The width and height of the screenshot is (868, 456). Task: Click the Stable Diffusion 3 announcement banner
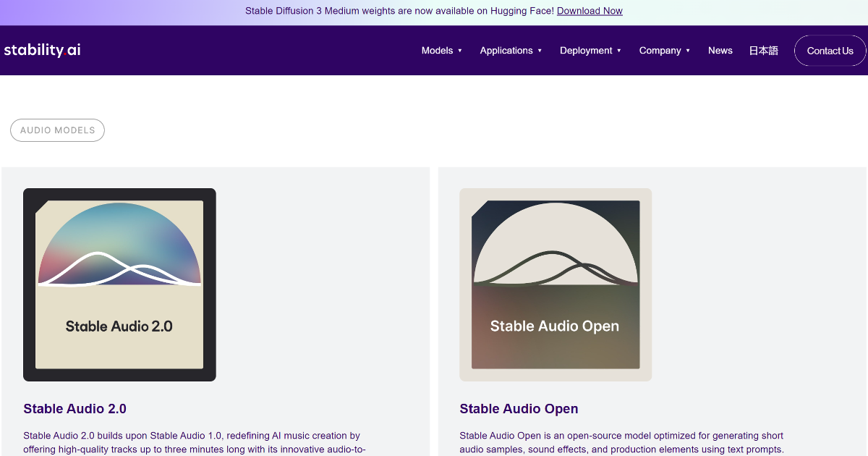434,11
